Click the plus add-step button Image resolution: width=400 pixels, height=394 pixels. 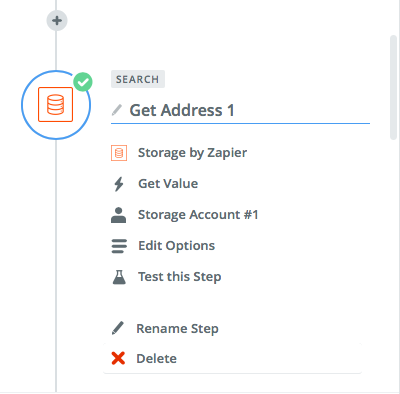point(57,20)
